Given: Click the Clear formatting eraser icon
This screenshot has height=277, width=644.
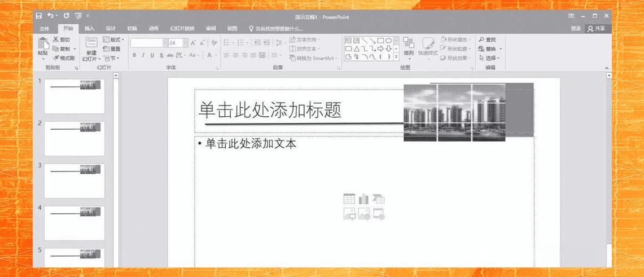Looking at the screenshot, I should [x=213, y=43].
